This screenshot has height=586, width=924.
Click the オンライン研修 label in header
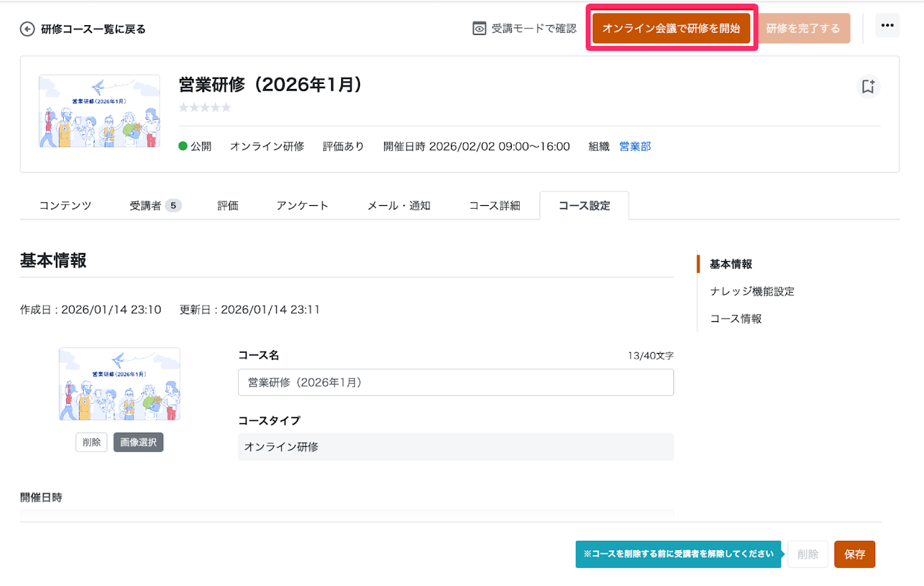pos(267,146)
